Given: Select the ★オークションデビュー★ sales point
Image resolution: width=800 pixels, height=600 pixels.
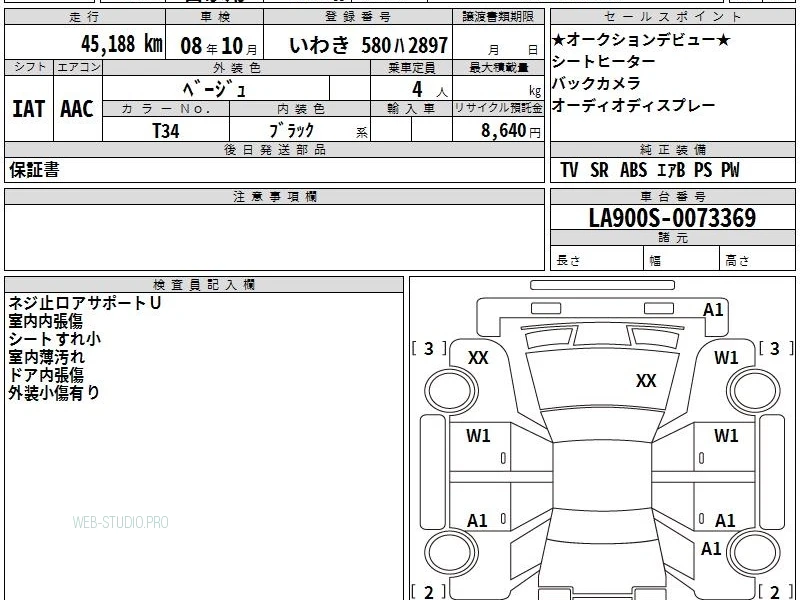Looking at the screenshot, I should point(641,39).
